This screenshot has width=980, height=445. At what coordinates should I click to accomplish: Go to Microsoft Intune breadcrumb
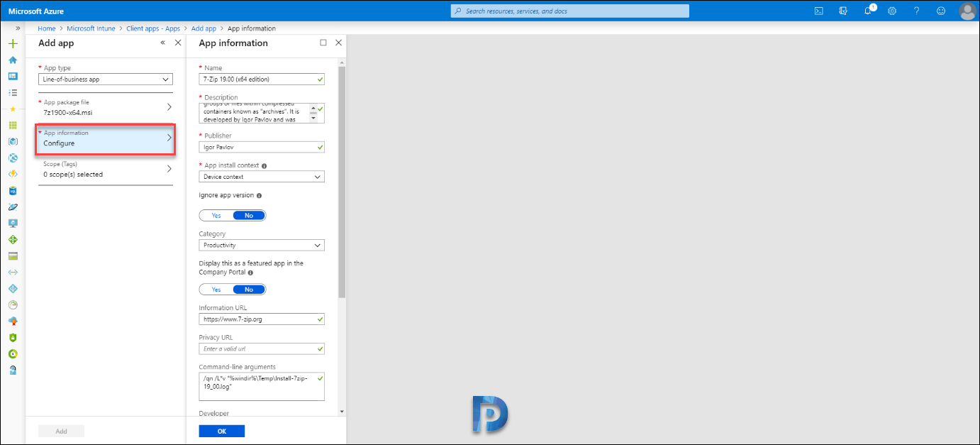click(92, 28)
